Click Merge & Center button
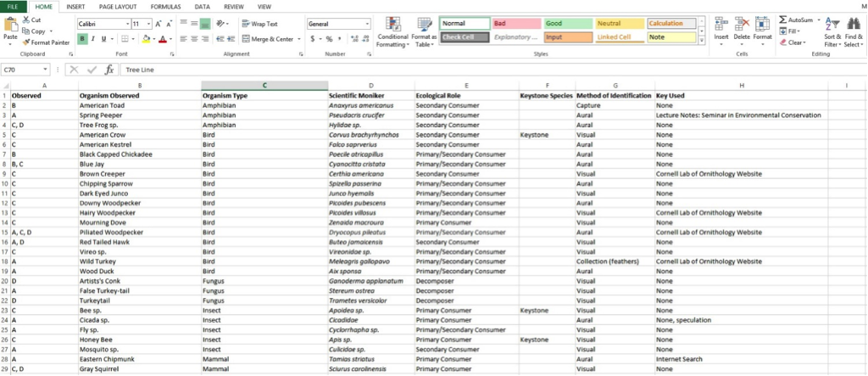This screenshot has width=868, height=376. pyautogui.click(x=270, y=39)
